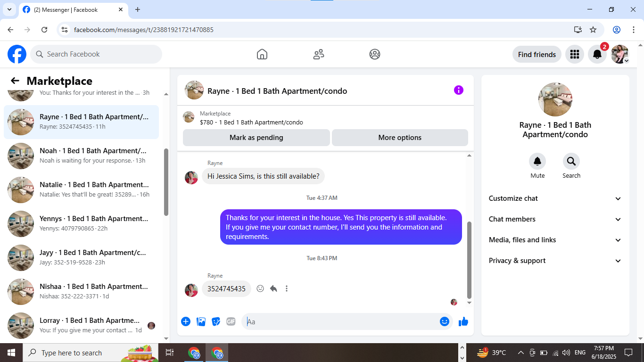Image resolution: width=644 pixels, height=362 pixels.
Task: Go back using the Marketplace arrow
Action: click(15, 81)
